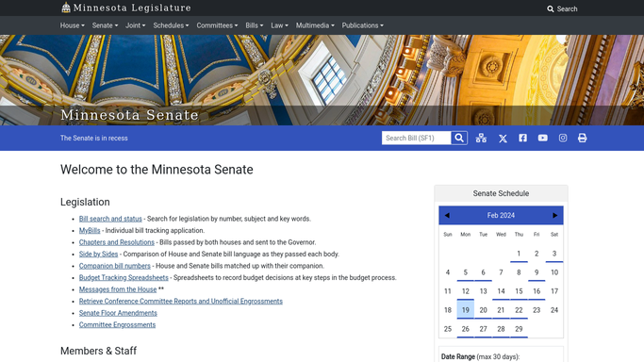The height and width of the screenshot is (362, 644).
Task: Go to next month in Senate Schedule
Action: [x=554, y=215]
